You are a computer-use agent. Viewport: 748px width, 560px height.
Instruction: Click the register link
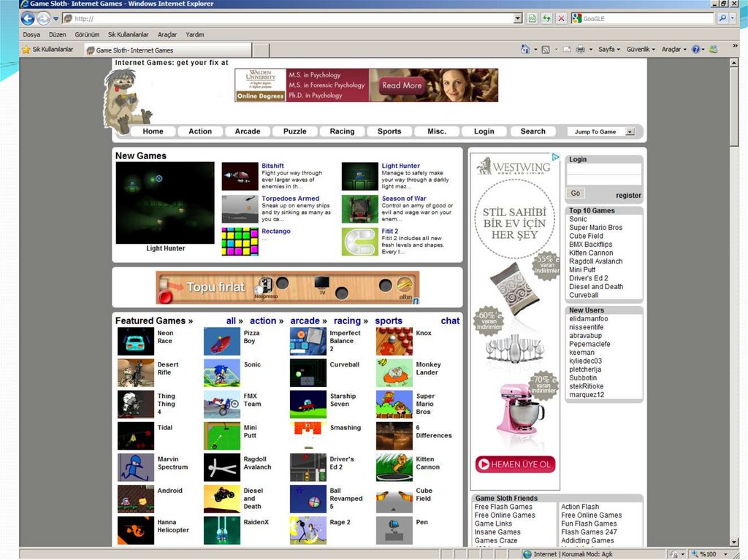(628, 196)
